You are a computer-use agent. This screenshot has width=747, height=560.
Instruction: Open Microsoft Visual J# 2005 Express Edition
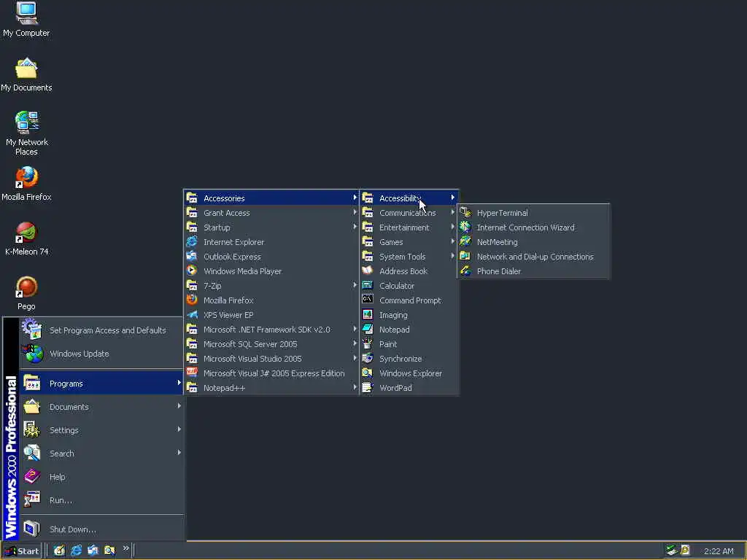(271, 373)
